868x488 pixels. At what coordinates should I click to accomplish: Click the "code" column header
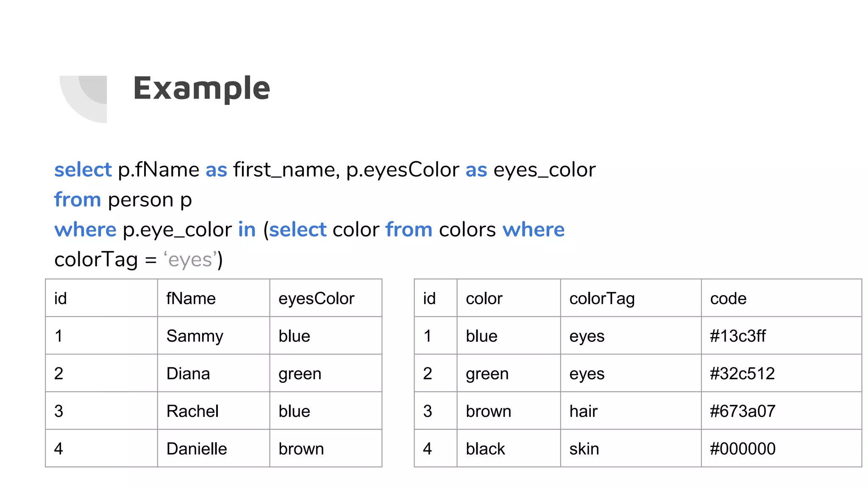tap(728, 299)
